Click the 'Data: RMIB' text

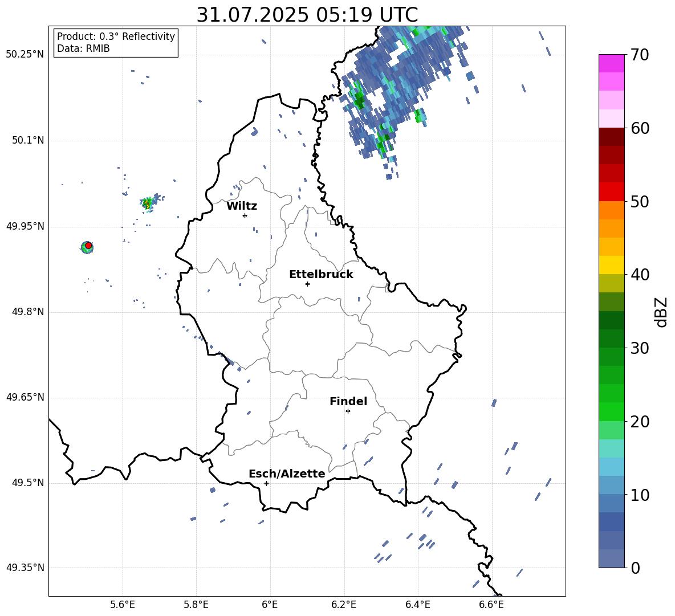pyautogui.click(x=83, y=48)
